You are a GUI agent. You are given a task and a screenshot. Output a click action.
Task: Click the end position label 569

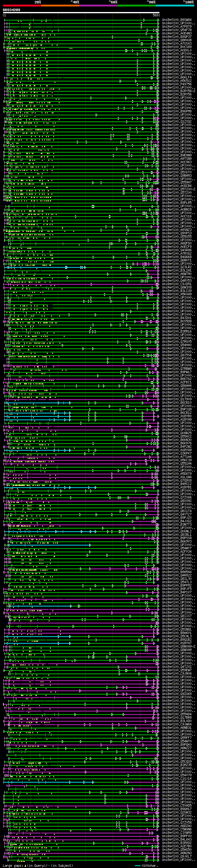(155, 15)
